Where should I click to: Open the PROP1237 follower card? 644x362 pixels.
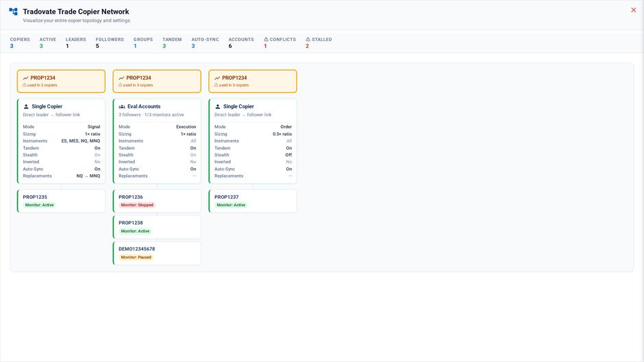[x=253, y=201]
